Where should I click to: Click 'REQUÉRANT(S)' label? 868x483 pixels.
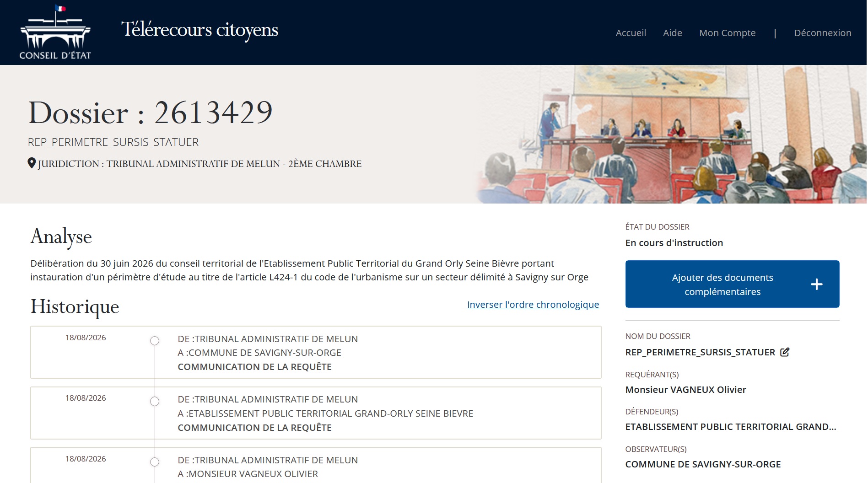(x=652, y=375)
